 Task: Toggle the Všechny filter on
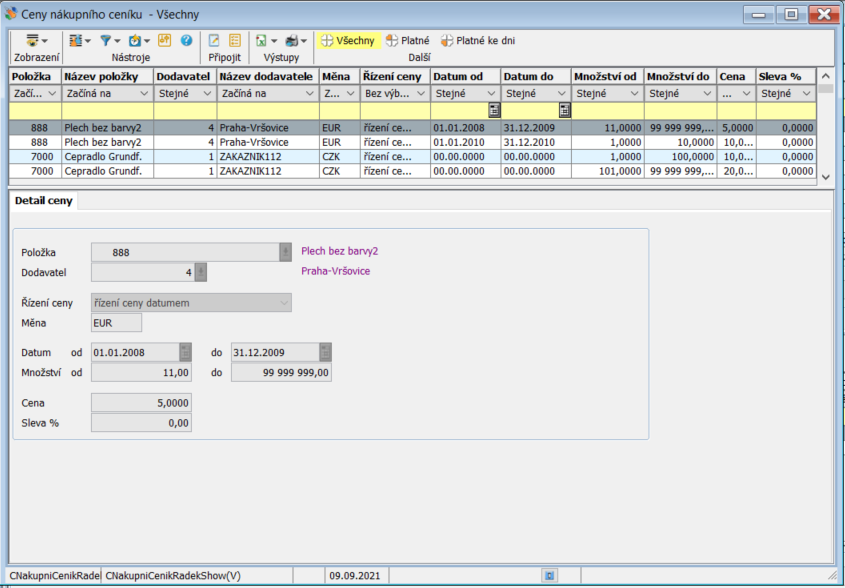coord(347,41)
